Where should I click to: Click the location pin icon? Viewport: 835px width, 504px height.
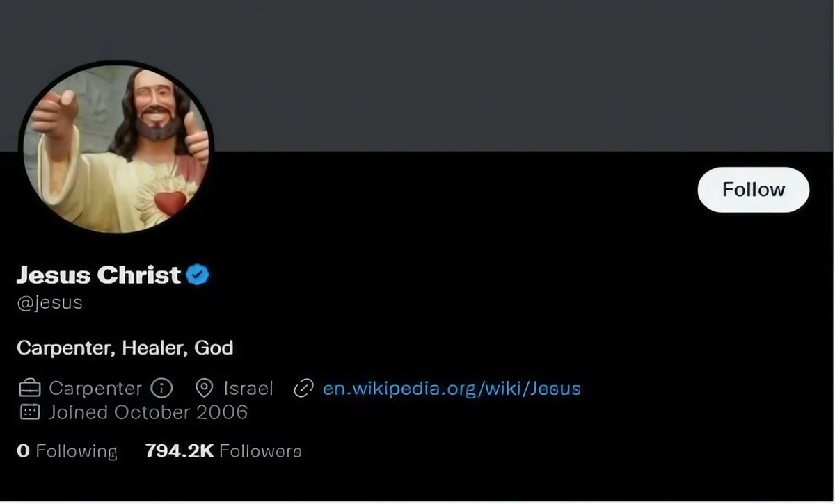pos(204,388)
